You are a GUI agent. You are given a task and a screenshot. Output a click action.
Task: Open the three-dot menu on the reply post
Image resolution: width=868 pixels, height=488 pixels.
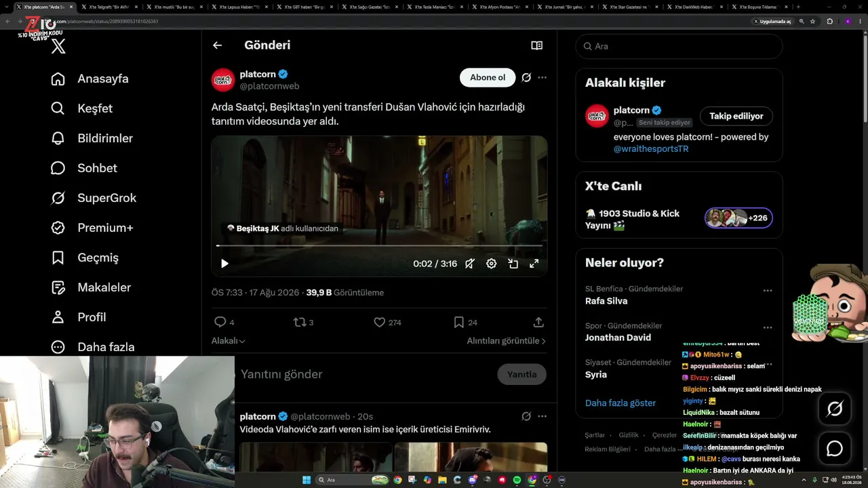pos(542,416)
